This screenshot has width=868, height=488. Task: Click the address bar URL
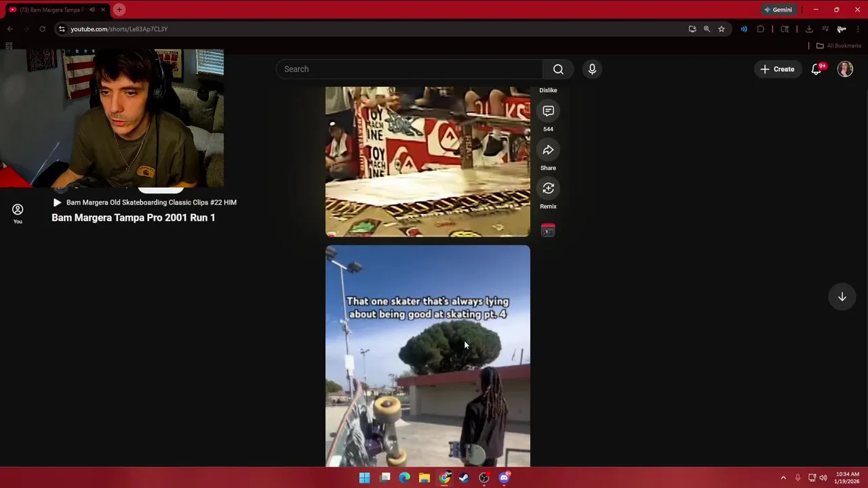(x=119, y=29)
